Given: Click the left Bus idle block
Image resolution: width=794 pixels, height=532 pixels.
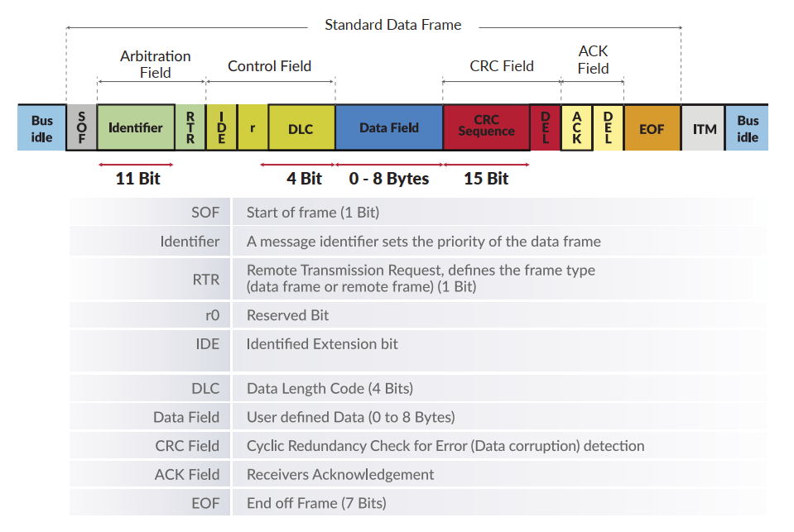Looking at the screenshot, I should click(41, 127).
